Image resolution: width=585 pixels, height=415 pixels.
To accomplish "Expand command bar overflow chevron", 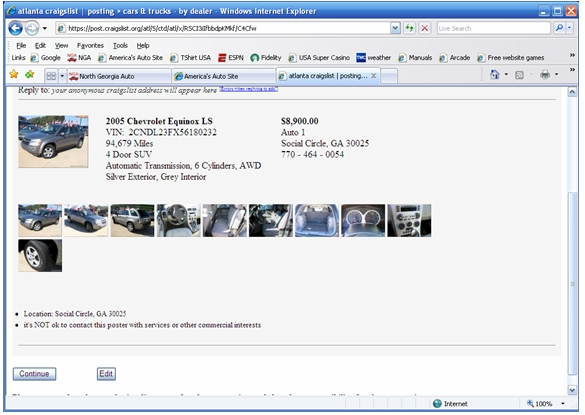I will tap(572, 70).
